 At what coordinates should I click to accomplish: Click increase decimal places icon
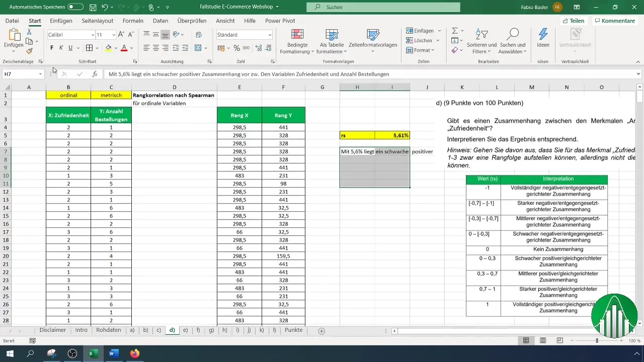click(259, 48)
